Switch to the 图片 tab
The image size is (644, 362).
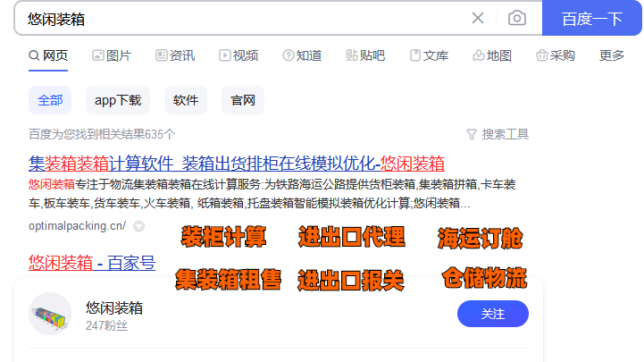coord(112,55)
